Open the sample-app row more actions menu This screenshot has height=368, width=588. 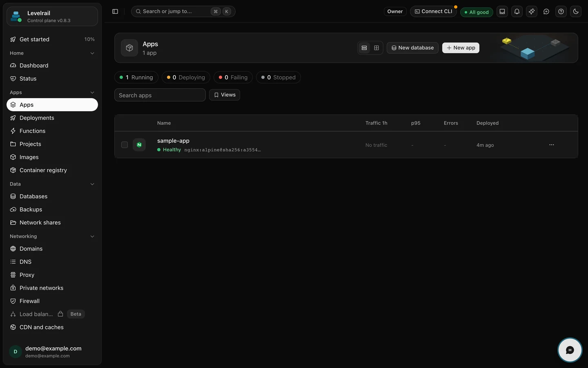[552, 145]
